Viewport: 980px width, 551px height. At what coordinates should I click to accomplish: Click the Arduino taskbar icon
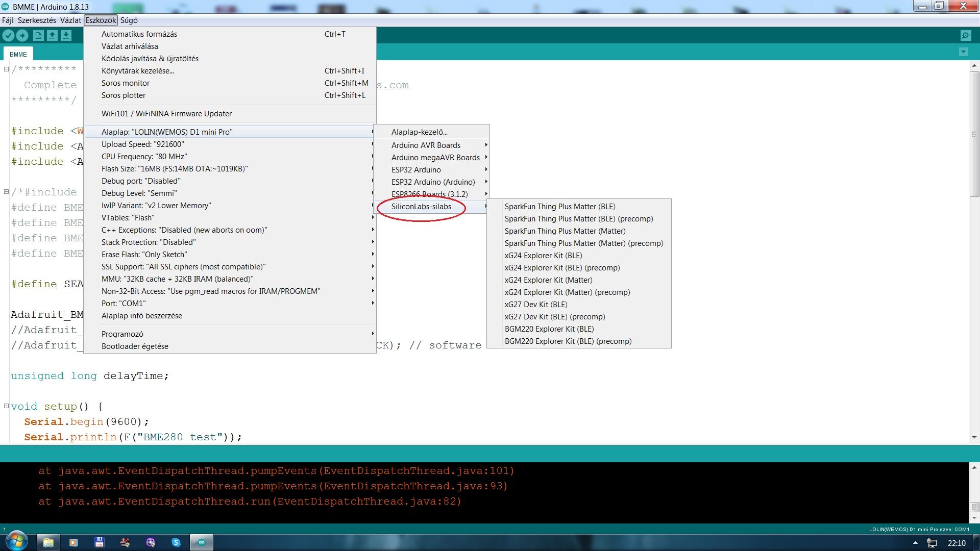(x=202, y=542)
